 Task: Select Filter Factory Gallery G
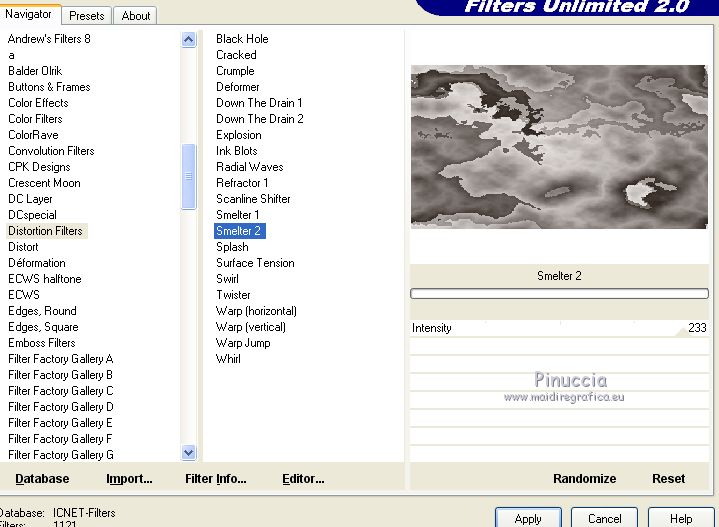click(x=61, y=455)
